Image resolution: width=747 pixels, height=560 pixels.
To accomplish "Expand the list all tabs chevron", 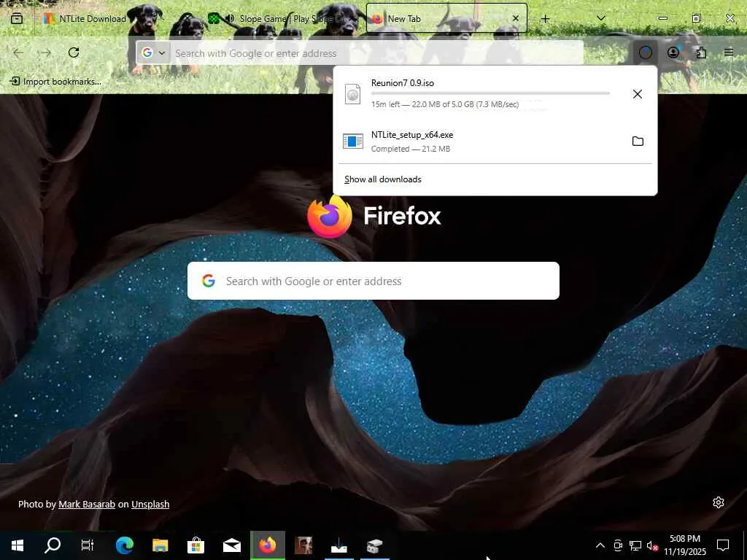I will tap(601, 18).
